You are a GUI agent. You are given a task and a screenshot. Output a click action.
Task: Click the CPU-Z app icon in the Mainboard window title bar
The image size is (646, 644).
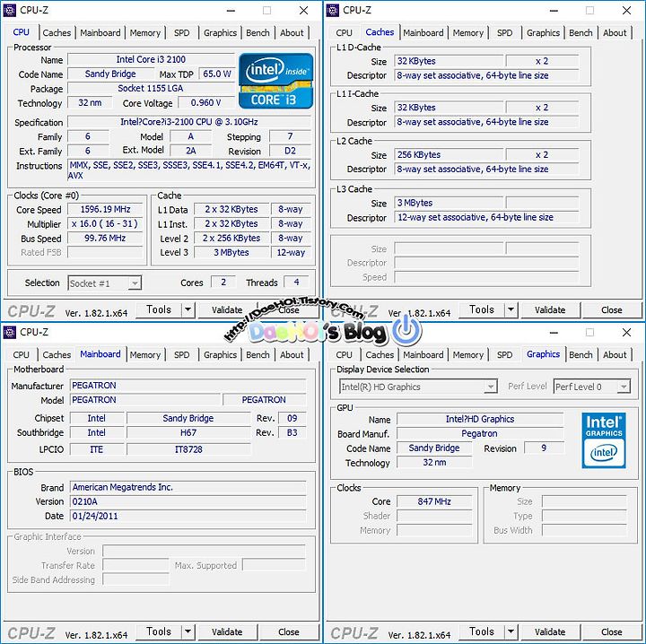click(10, 332)
